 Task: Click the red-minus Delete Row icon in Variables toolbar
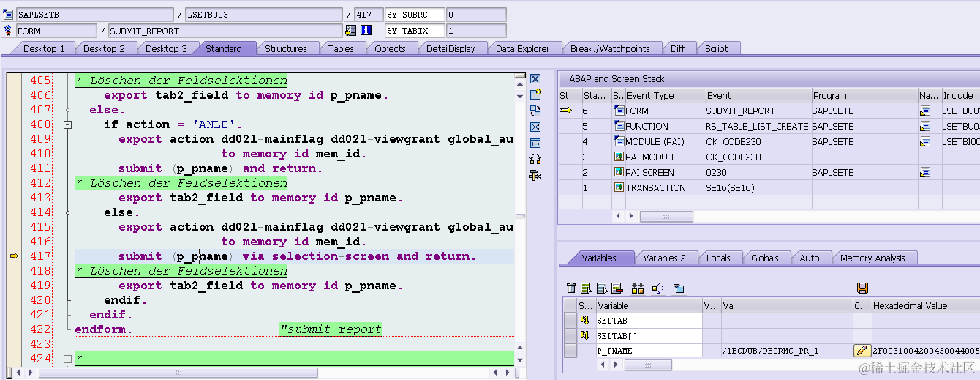[x=617, y=288]
